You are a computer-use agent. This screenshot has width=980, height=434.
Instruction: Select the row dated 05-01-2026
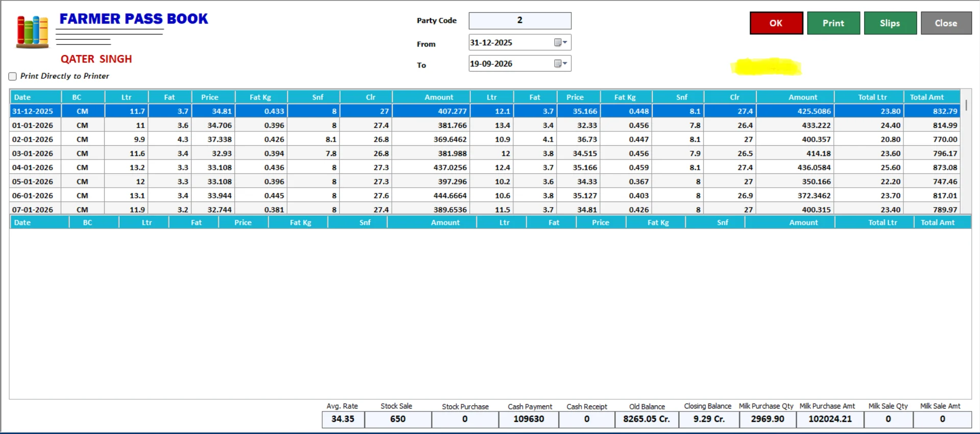pos(485,181)
